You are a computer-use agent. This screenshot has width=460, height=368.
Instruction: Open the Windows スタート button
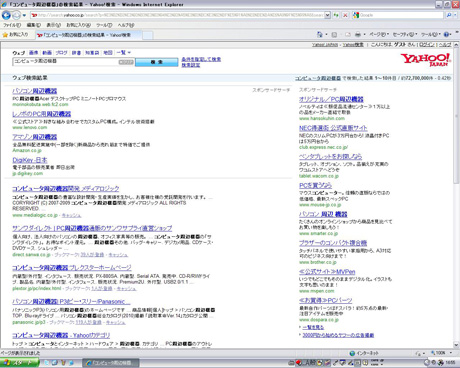click(19, 363)
